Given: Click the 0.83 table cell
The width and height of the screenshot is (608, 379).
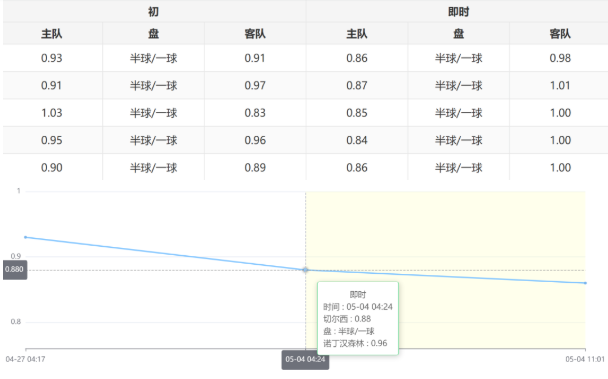Looking at the screenshot, I should 255,113.
